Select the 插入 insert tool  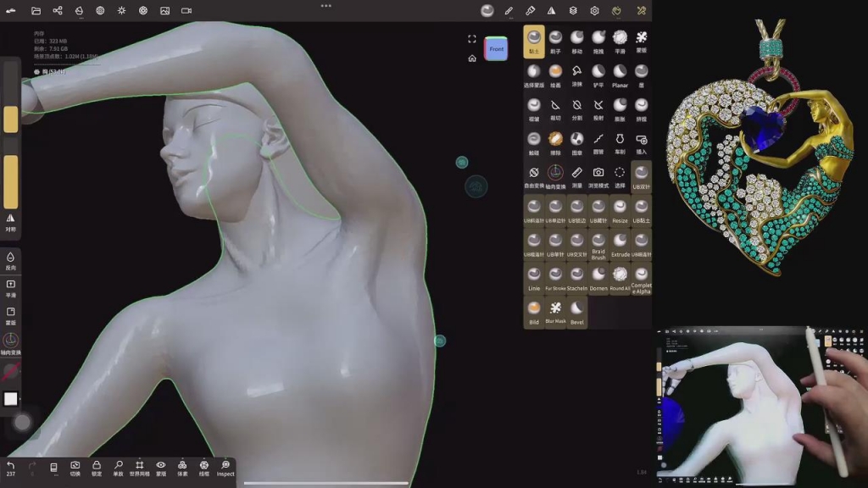point(642,142)
